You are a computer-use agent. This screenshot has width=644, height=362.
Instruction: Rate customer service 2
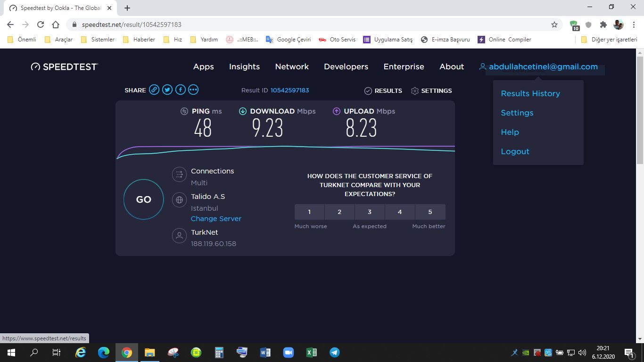click(x=339, y=212)
